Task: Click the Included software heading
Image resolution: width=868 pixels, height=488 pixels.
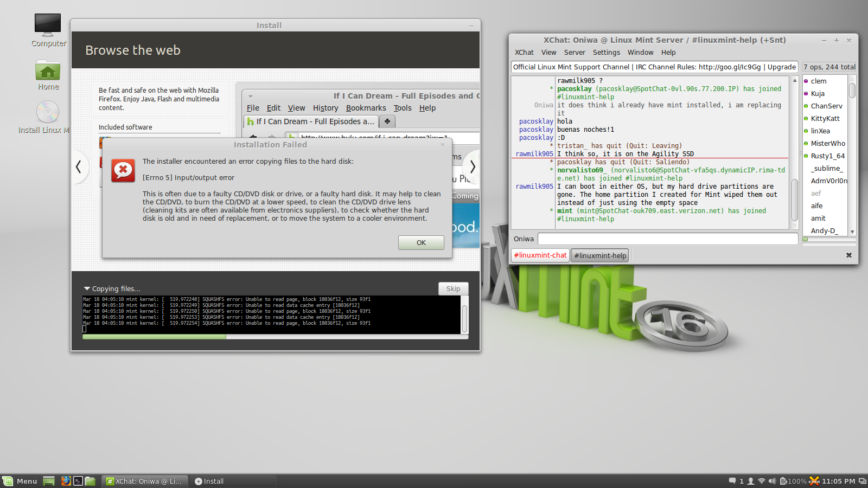Action: [125, 127]
